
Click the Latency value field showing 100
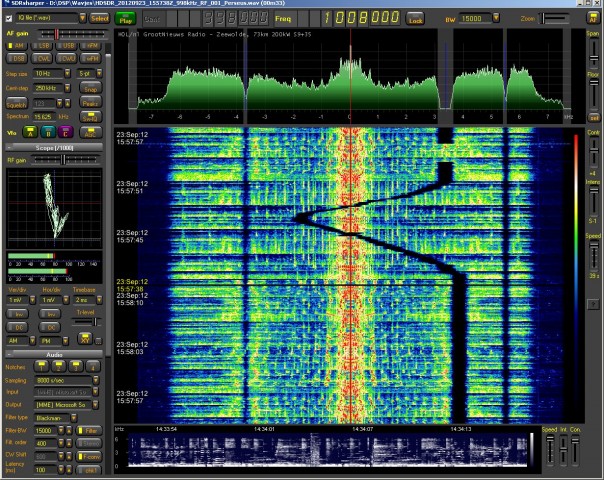point(46,470)
